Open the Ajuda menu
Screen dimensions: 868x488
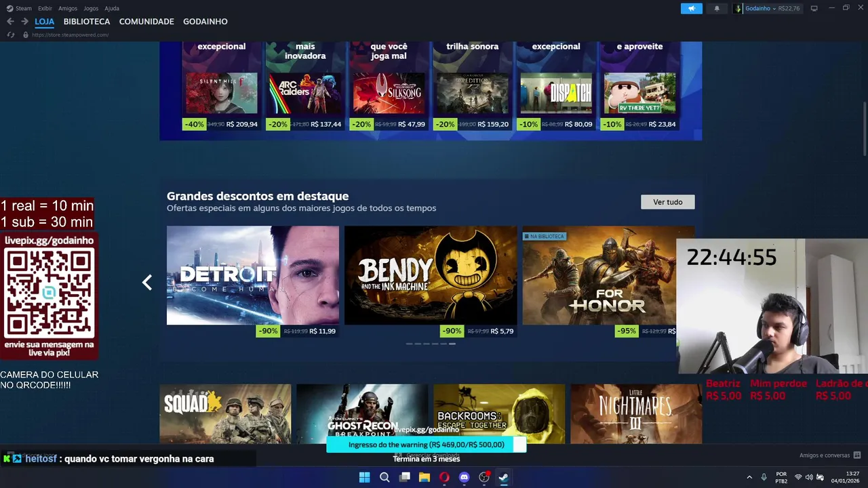[112, 8]
